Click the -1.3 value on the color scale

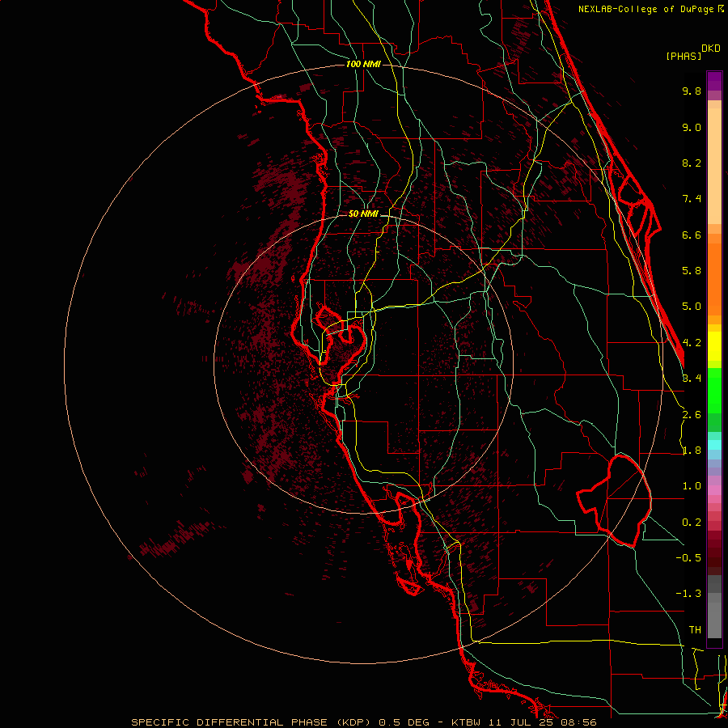point(688,594)
